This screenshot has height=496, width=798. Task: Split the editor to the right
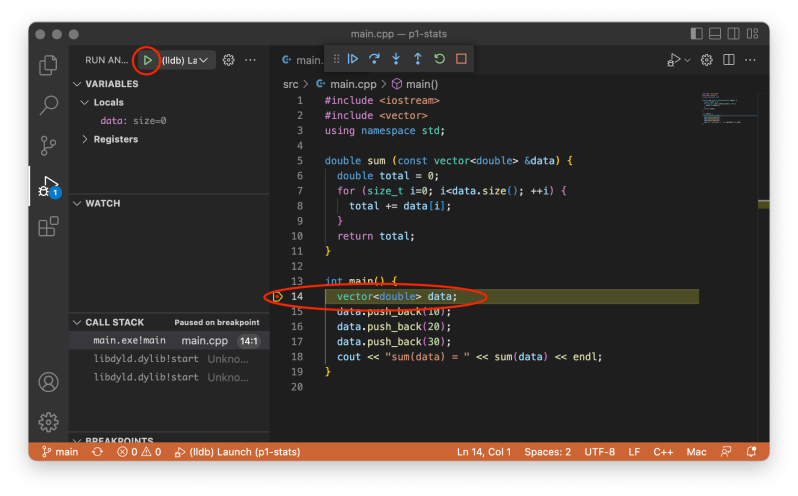point(729,60)
